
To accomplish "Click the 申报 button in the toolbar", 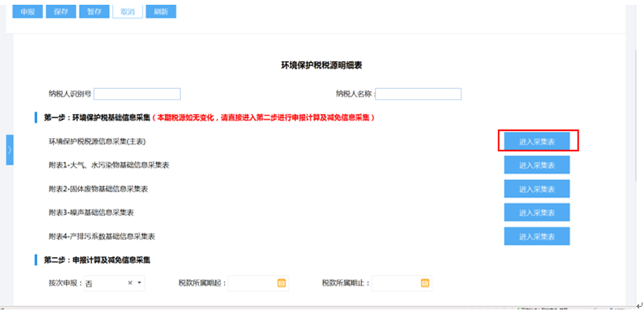I will pyautogui.click(x=27, y=12).
